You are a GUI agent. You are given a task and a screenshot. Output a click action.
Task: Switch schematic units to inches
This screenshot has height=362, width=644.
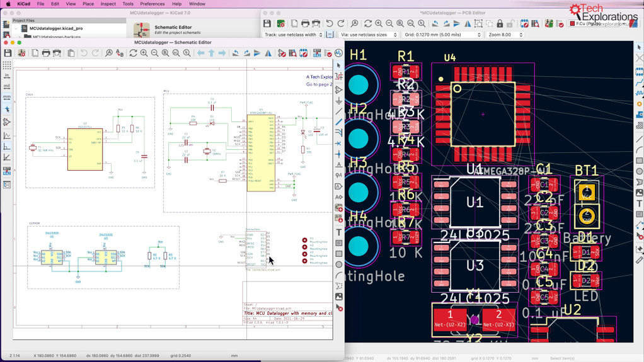click(7, 76)
